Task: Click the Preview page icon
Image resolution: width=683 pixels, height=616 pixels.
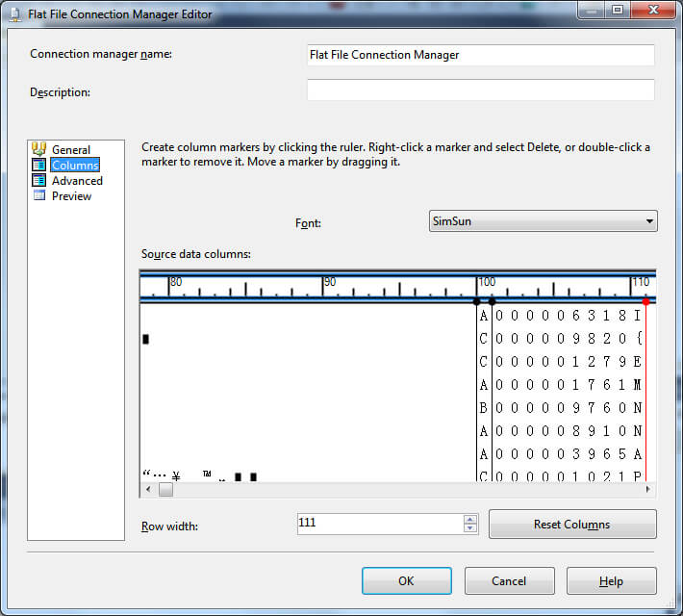Action: click(x=39, y=195)
